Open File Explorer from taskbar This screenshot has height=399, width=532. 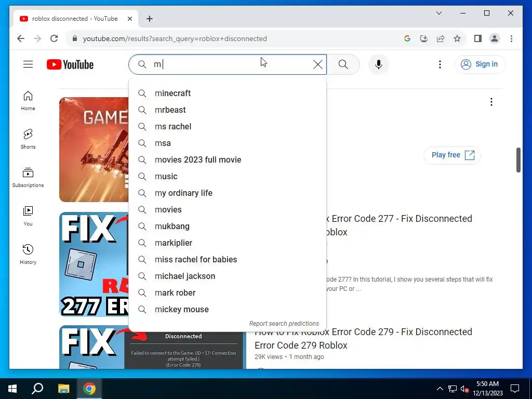(x=63, y=389)
